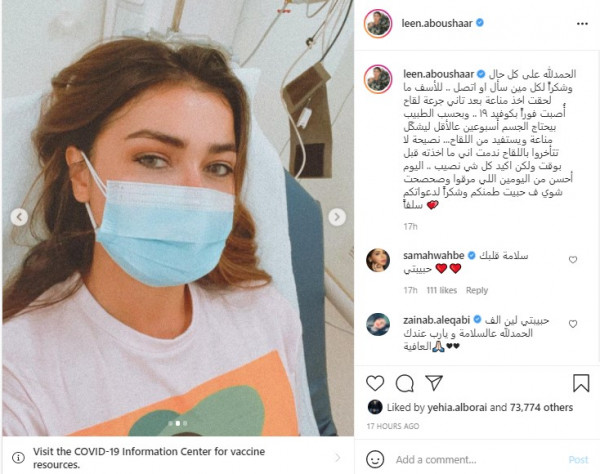The width and height of the screenshot is (600, 474).
Task: View the 111 likes on the comment
Action: 442,290
